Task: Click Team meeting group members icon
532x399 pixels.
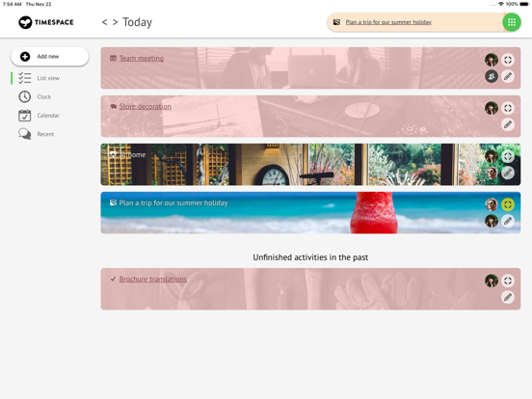Action: [x=492, y=76]
